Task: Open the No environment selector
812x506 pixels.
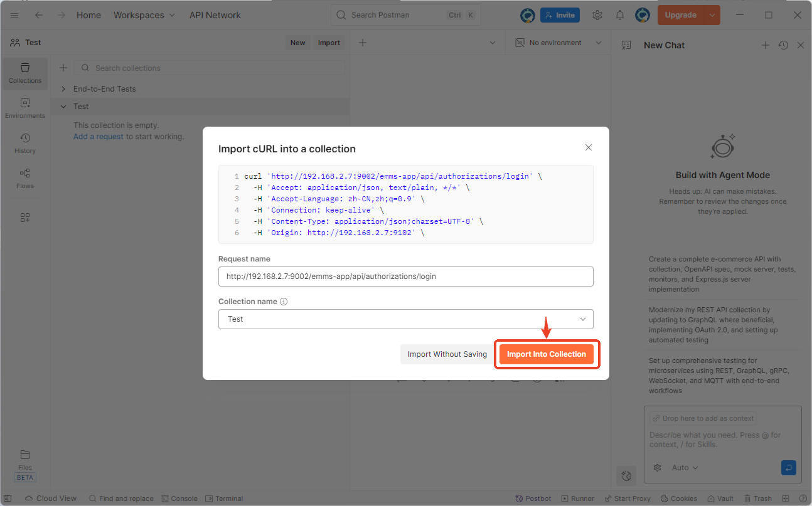Action: tap(558, 43)
